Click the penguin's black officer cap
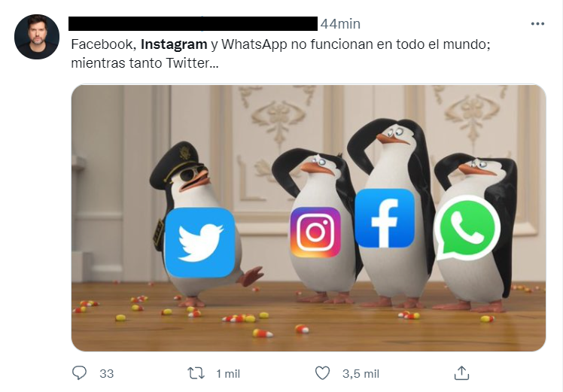 point(175,165)
